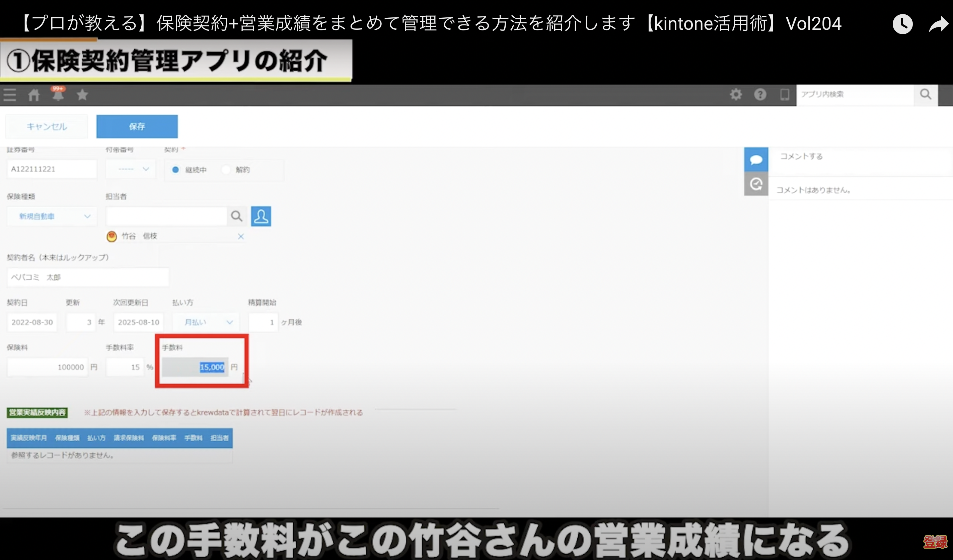953x560 pixels.
Task: Open the favorites star icon
Action: pos(82,94)
